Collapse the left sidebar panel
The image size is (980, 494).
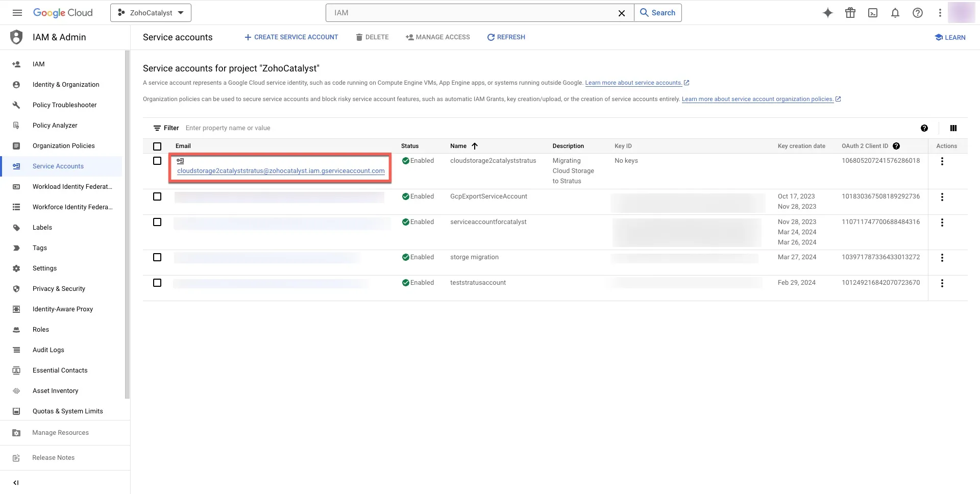coord(16,482)
